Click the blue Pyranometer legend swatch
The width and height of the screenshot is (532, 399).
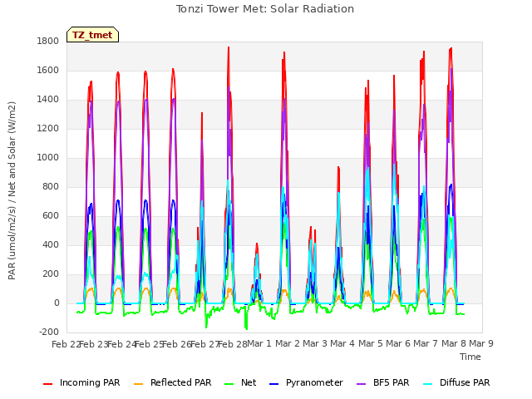[x=273, y=384]
